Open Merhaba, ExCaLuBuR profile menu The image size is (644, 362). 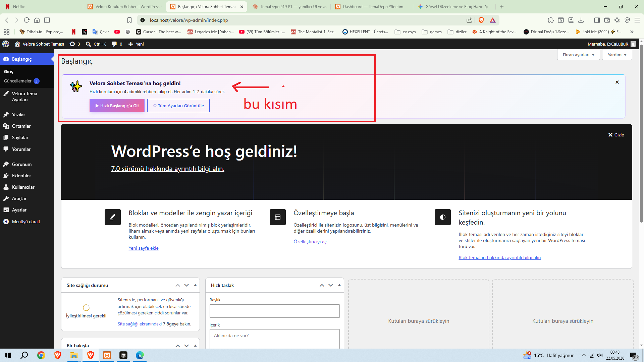click(611, 44)
